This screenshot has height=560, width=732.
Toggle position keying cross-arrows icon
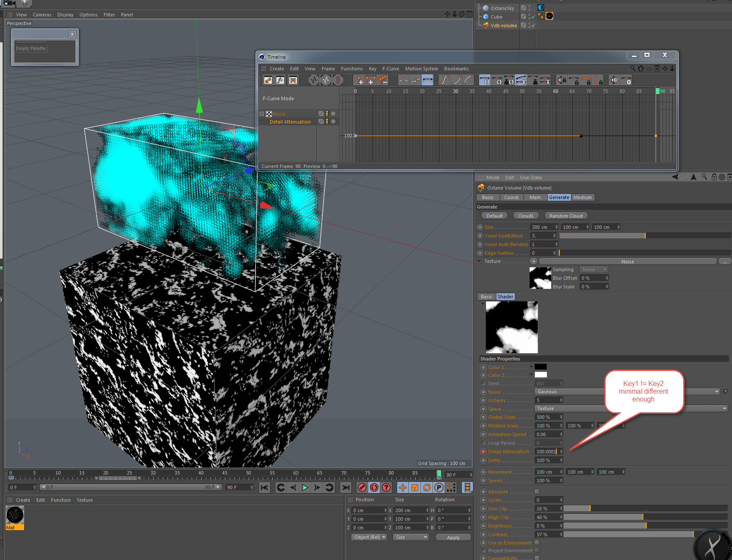(x=403, y=487)
